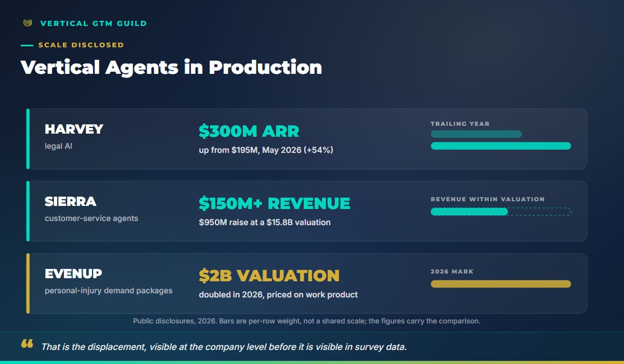Viewport: 624px width, 364px height.
Task: Select '$950M raise at a $15.8B valuation' text
Action: 265,223
